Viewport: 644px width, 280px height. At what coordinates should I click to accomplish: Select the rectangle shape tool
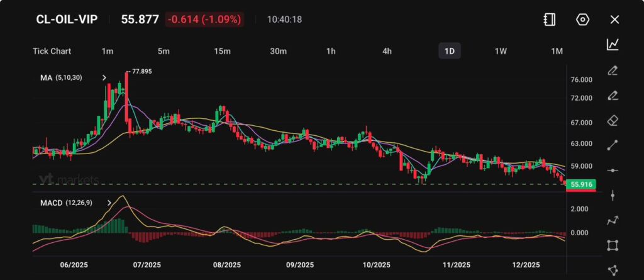(613, 245)
